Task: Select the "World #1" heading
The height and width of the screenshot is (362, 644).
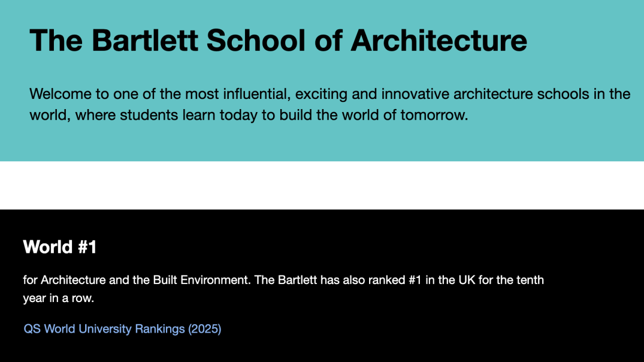Action: click(59, 247)
